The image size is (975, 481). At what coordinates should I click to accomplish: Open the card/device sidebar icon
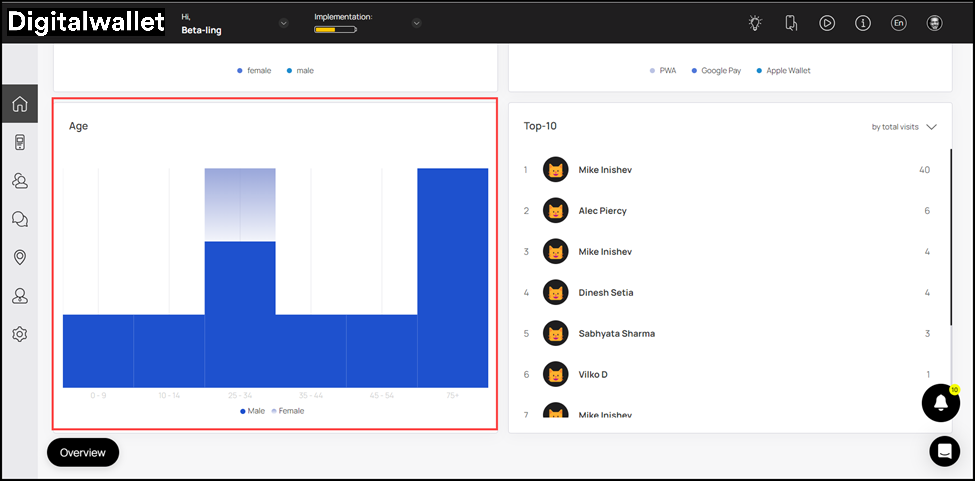(x=19, y=143)
